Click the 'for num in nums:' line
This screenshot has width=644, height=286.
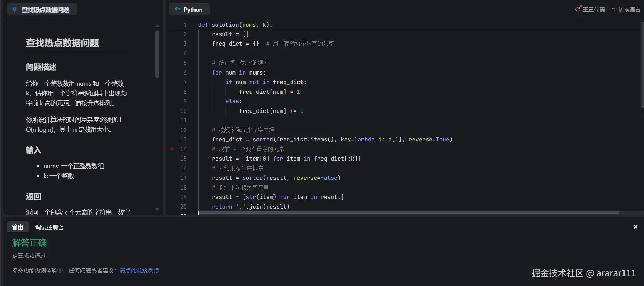point(239,72)
